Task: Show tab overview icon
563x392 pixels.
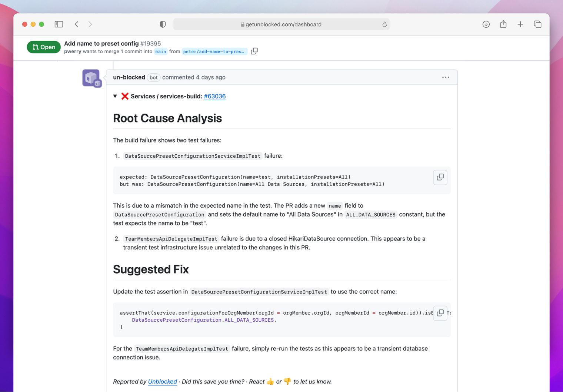Action: [x=537, y=24]
